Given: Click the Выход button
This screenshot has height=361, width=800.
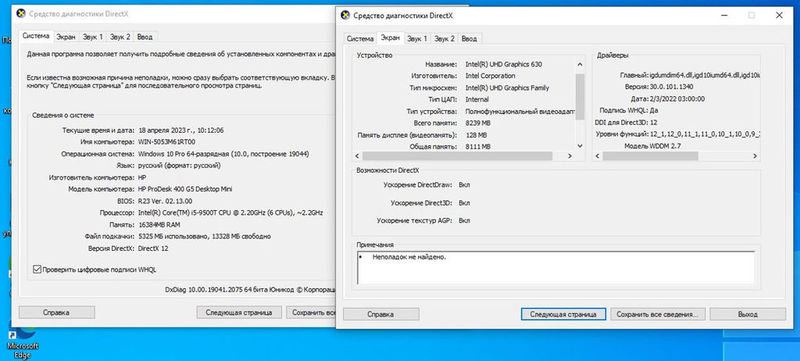Looking at the screenshot, I should [x=748, y=314].
